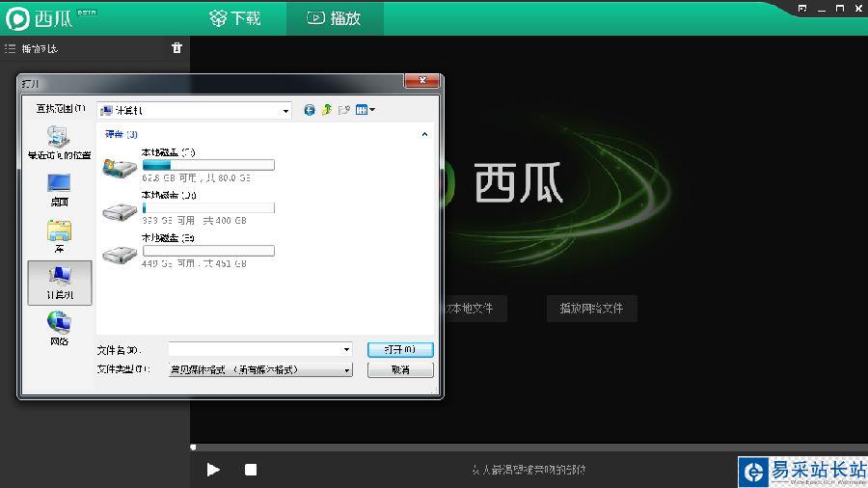Open the 下载 download tab
This screenshot has width=868, height=488.
coord(235,18)
